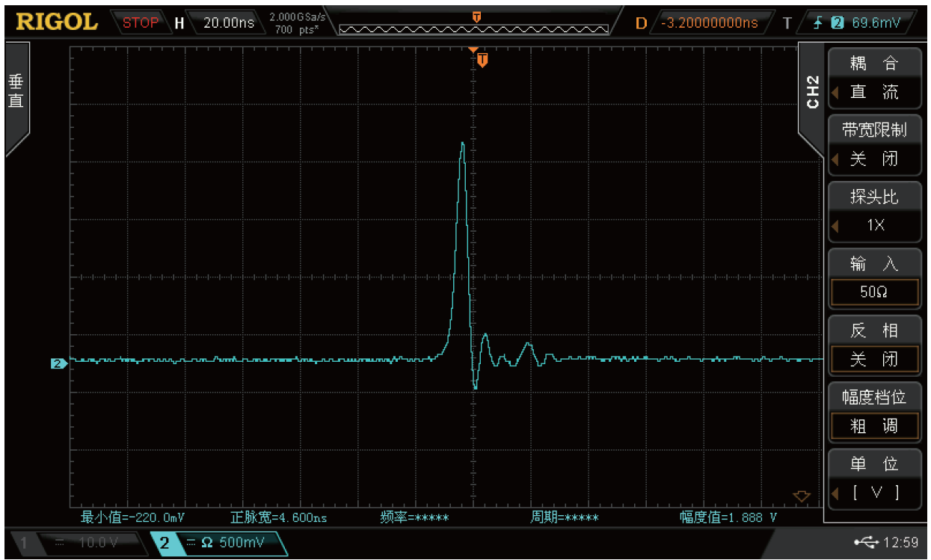Click the orange trigger position marker T
The image size is (931, 560).
tap(482, 60)
